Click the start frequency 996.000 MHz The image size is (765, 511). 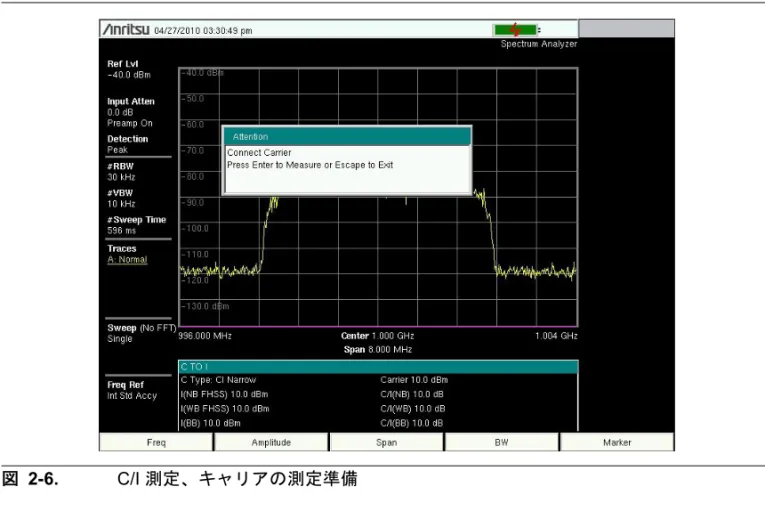(205, 336)
